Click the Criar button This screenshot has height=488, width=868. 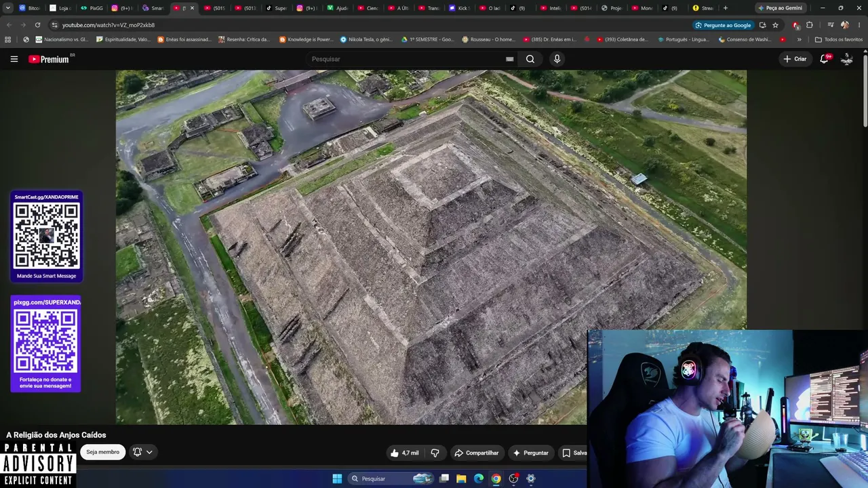click(x=795, y=59)
